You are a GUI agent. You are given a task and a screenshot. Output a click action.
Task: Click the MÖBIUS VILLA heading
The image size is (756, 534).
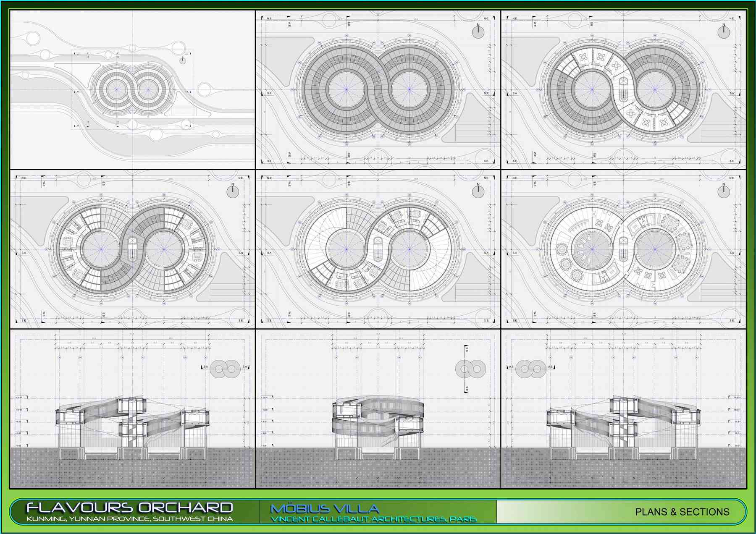(x=325, y=508)
